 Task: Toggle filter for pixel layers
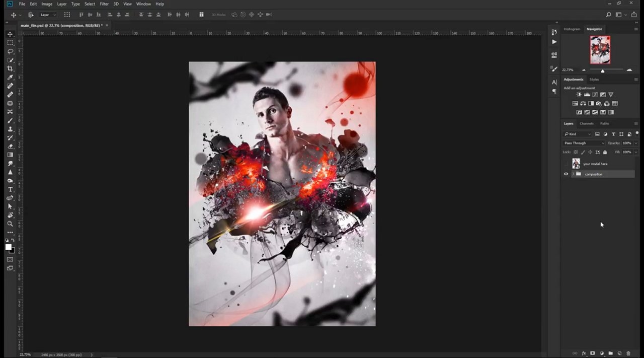point(597,134)
